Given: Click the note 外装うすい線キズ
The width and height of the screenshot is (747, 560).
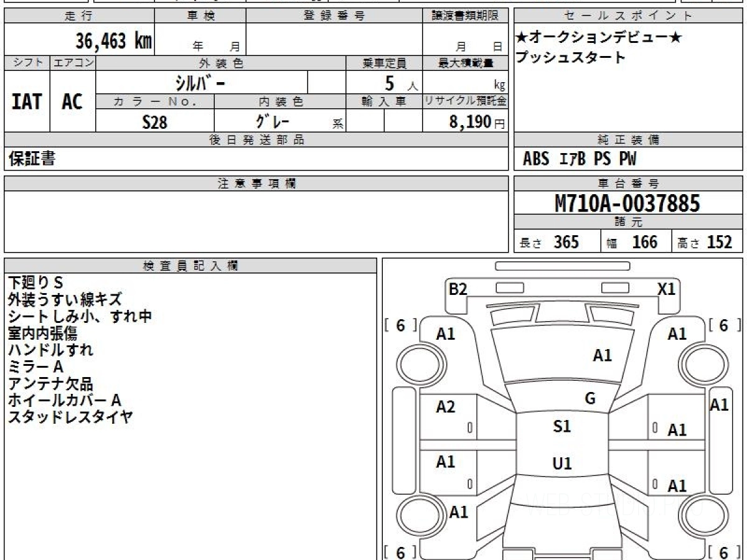Looking at the screenshot, I should click(x=65, y=300).
